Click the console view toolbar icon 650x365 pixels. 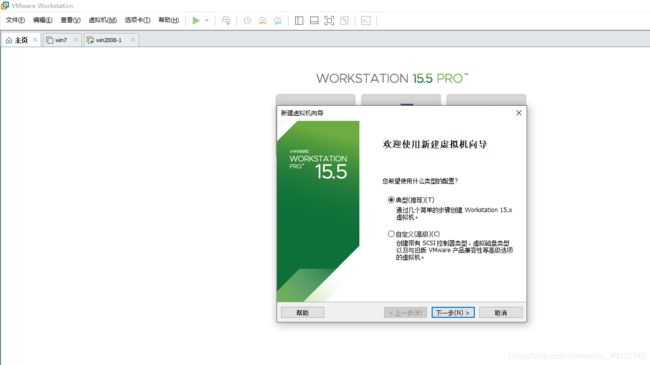click(366, 20)
